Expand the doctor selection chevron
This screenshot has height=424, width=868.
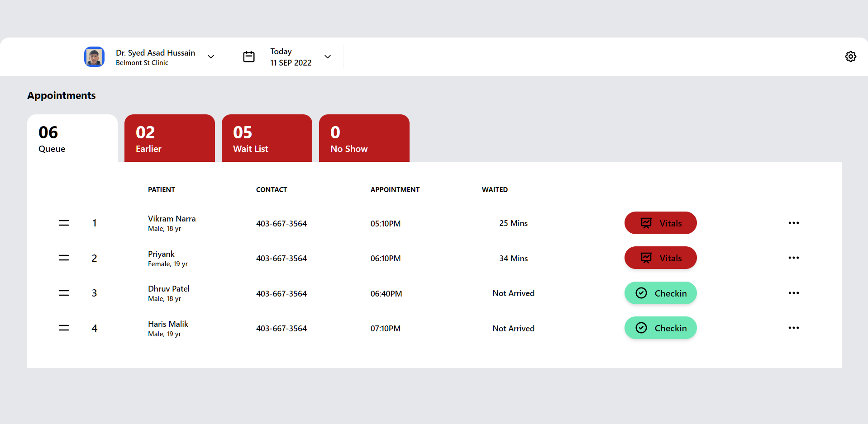211,57
